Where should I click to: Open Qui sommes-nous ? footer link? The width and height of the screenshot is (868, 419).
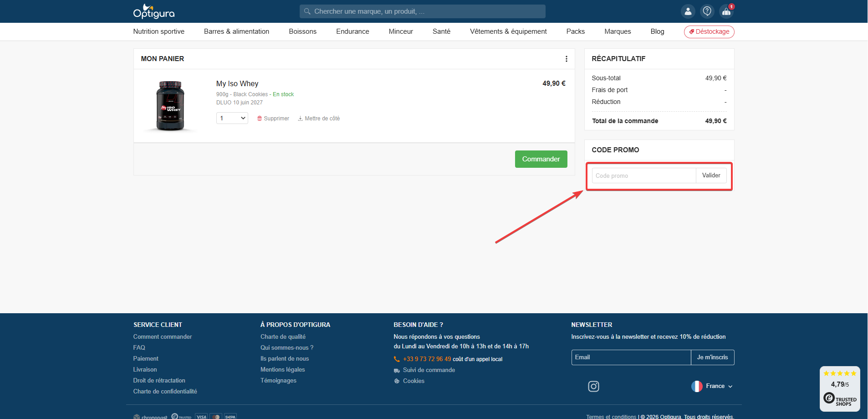point(287,348)
